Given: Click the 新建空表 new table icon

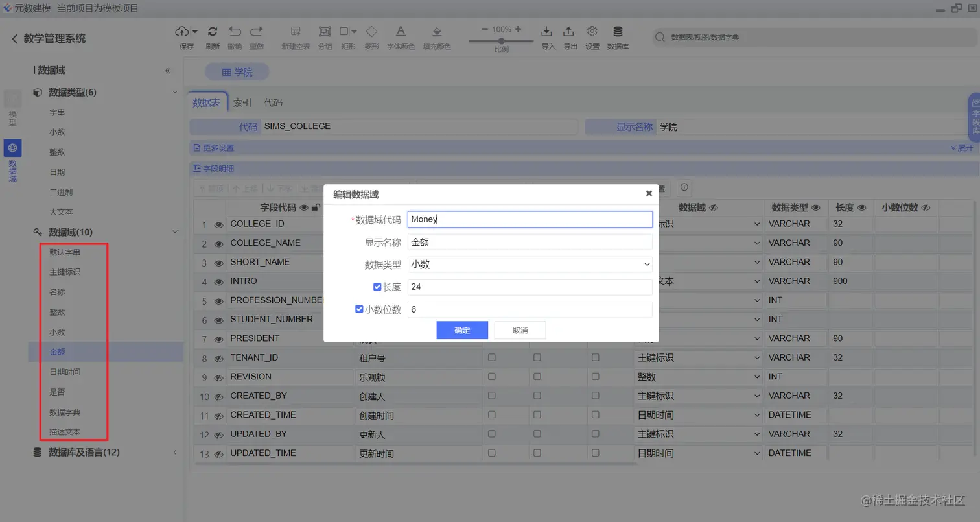Looking at the screenshot, I should coord(296,31).
